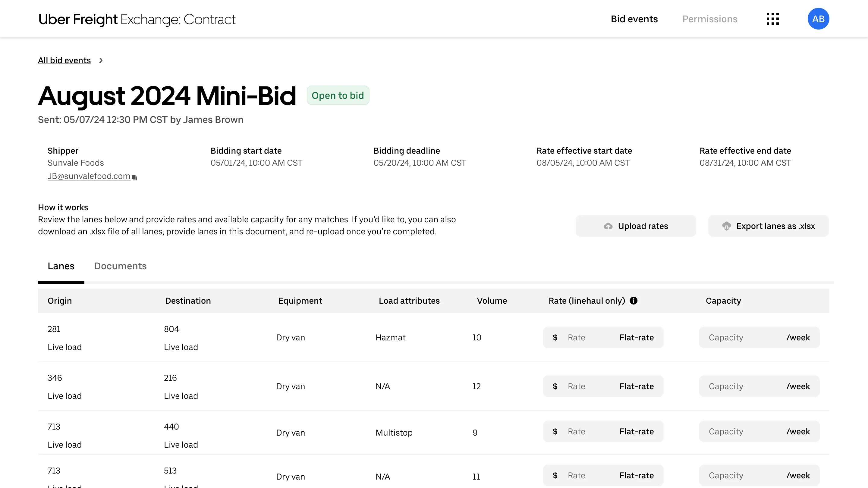Open the AB account avatar
Image resolution: width=868 pixels, height=488 pixels.
(819, 18)
